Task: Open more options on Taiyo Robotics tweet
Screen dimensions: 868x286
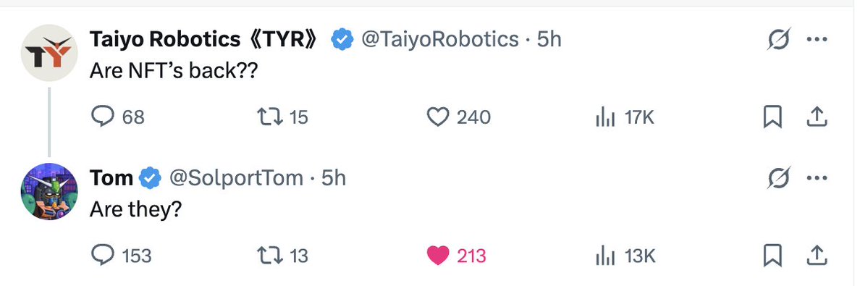Action: click(817, 39)
